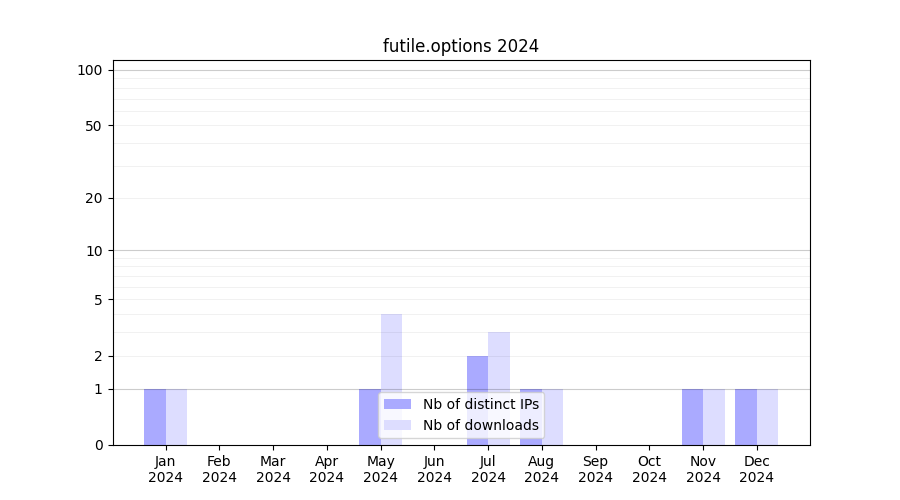The image size is (900, 500).
Task: Select the "Nb of distinct IPs" legend label
Action: (480, 404)
